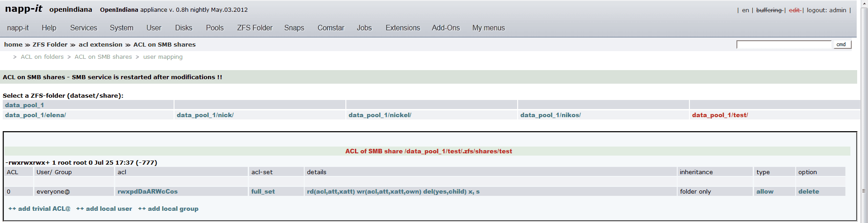Select the data_pool_1/test/ share
This screenshot has height=223, width=868.
tap(720, 115)
